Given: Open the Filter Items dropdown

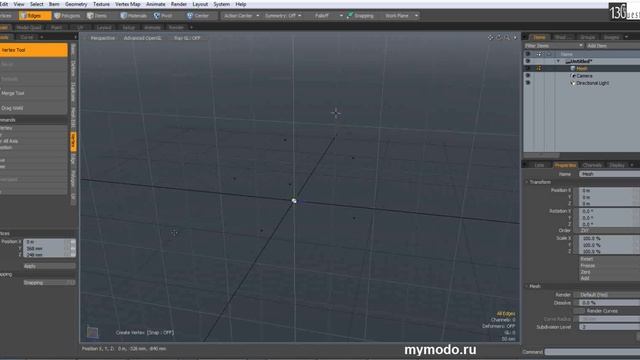Looking at the screenshot, I should click(553, 46).
